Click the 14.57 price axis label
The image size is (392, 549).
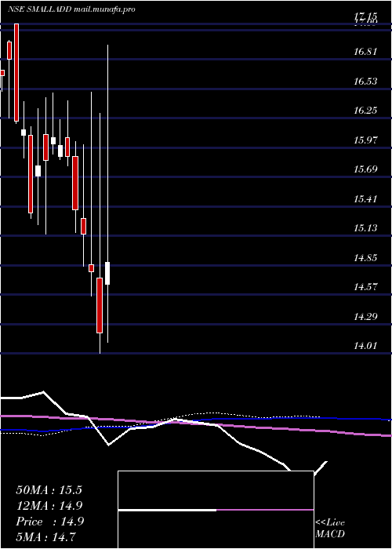(365, 287)
